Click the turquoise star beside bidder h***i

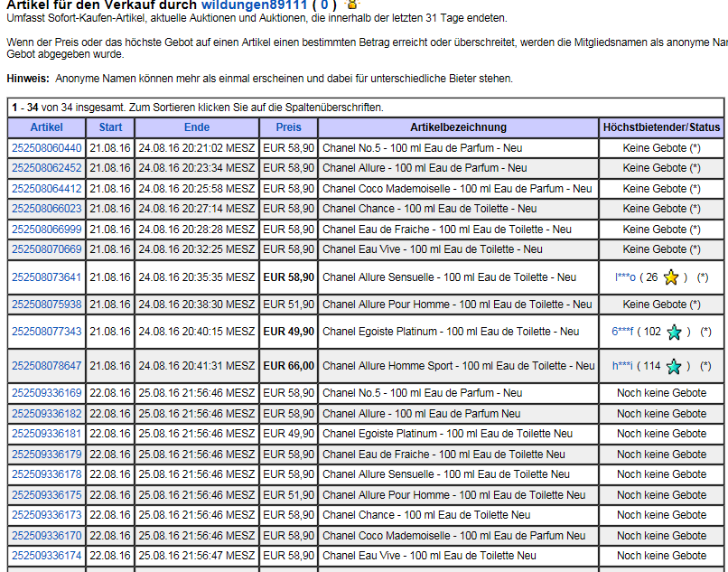[674, 366]
